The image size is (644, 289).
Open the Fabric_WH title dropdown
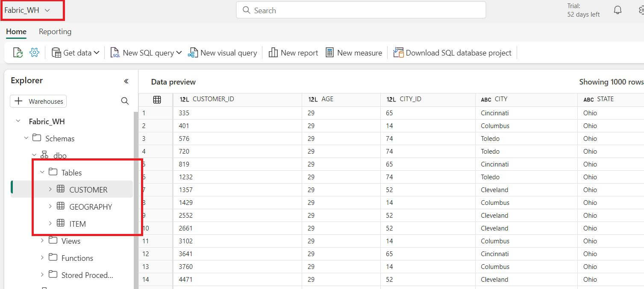tap(47, 10)
